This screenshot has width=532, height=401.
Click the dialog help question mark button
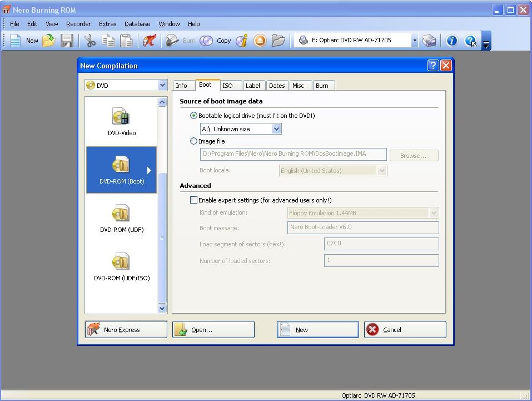point(433,65)
